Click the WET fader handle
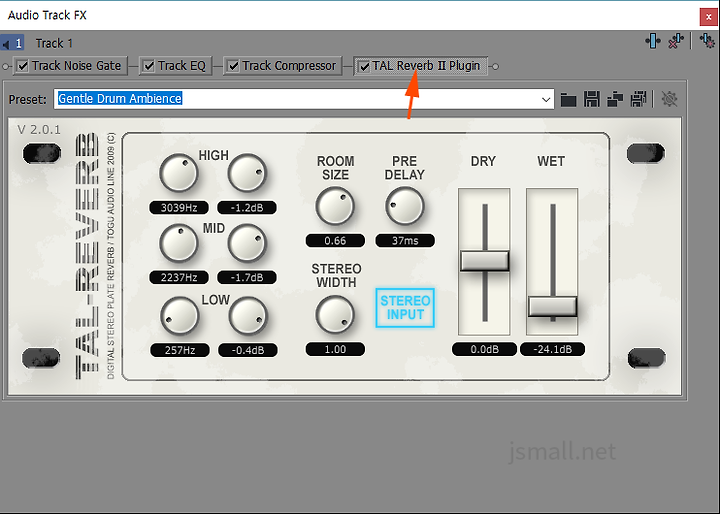Viewport: 720px width, 514px height. pos(552,306)
